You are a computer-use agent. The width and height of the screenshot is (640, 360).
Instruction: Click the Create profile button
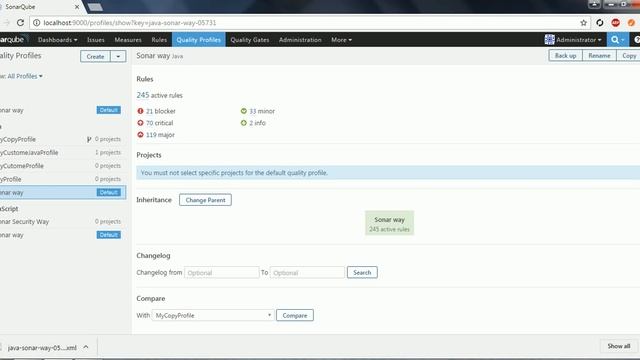point(95,56)
